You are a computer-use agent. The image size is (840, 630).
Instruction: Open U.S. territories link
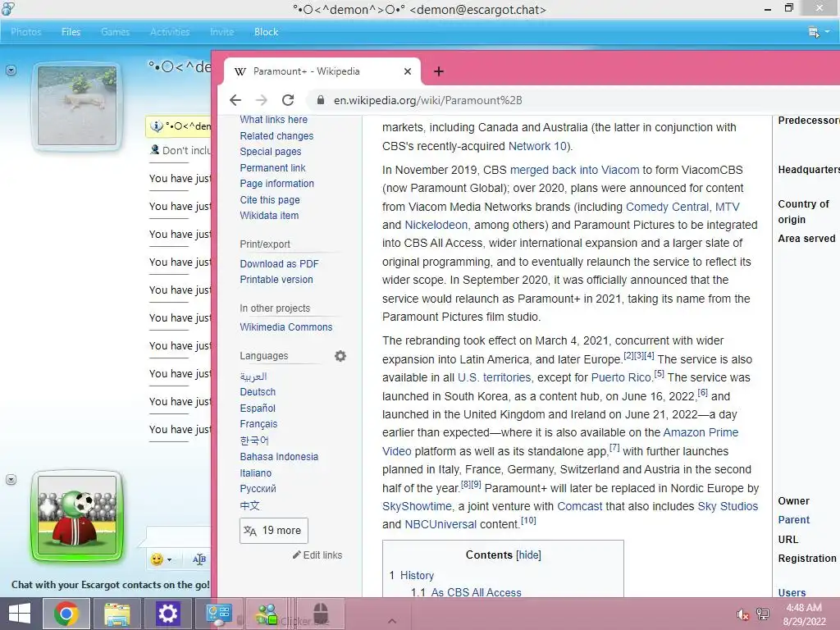pos(494,377)
